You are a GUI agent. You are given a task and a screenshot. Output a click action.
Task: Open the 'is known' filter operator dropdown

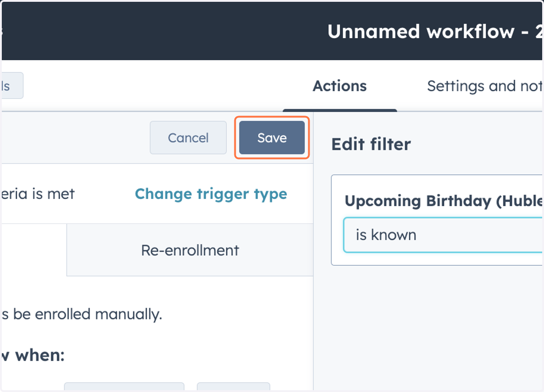click(443, 235)
